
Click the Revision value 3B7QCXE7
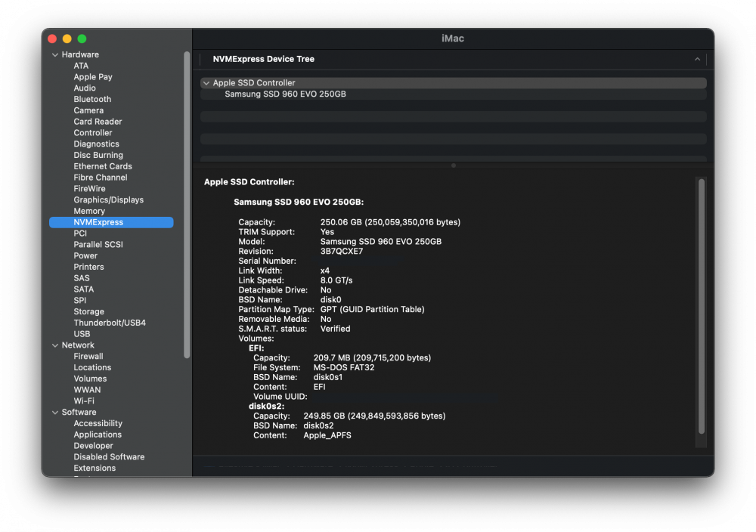coord(342,252)
